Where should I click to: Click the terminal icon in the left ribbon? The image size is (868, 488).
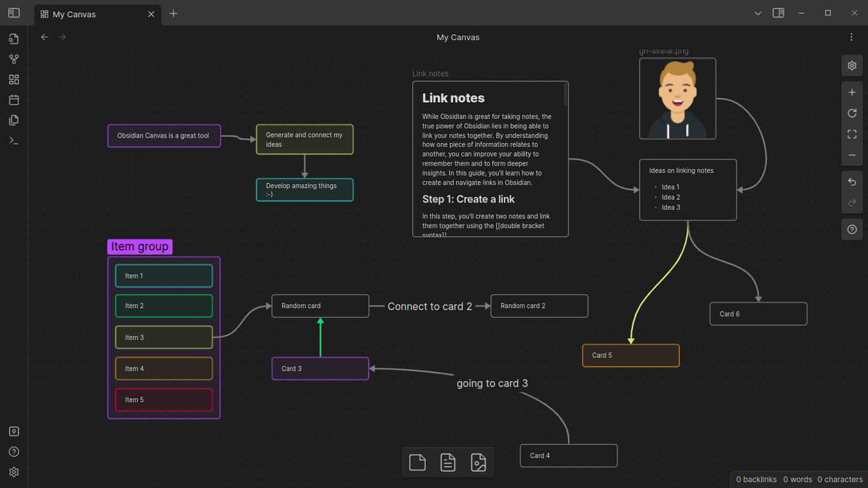pyautogui.click(x=13, y=140)
